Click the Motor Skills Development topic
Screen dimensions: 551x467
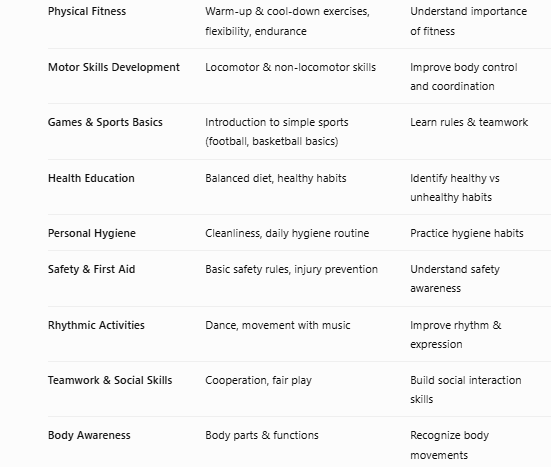114,67
